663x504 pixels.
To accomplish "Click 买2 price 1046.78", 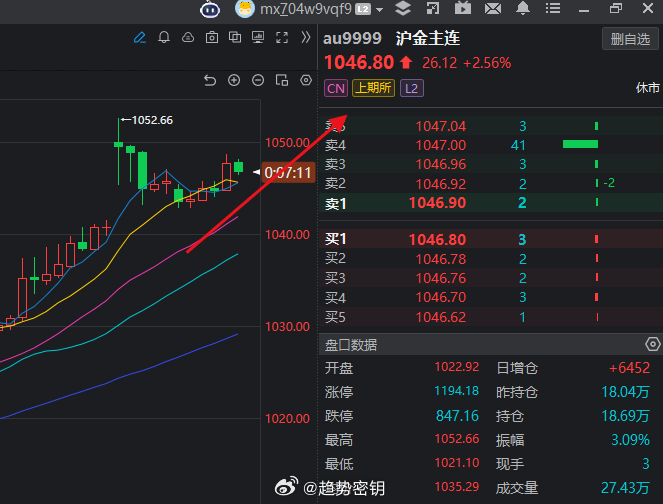I will [x=441, y=259].
